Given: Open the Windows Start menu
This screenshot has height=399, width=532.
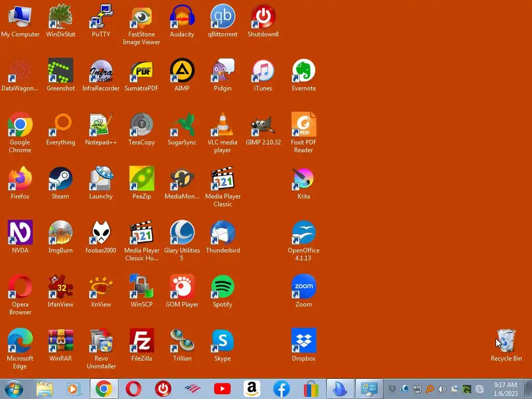Looking at the screenshot, I should tap(14, 389).
